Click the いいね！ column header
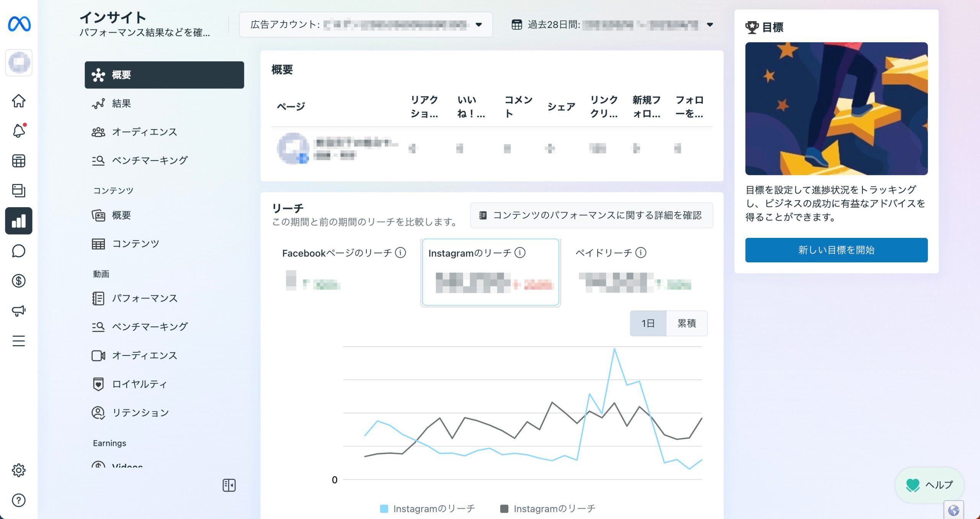Viewport: 980px width, 519px height. tap(471, 106)
